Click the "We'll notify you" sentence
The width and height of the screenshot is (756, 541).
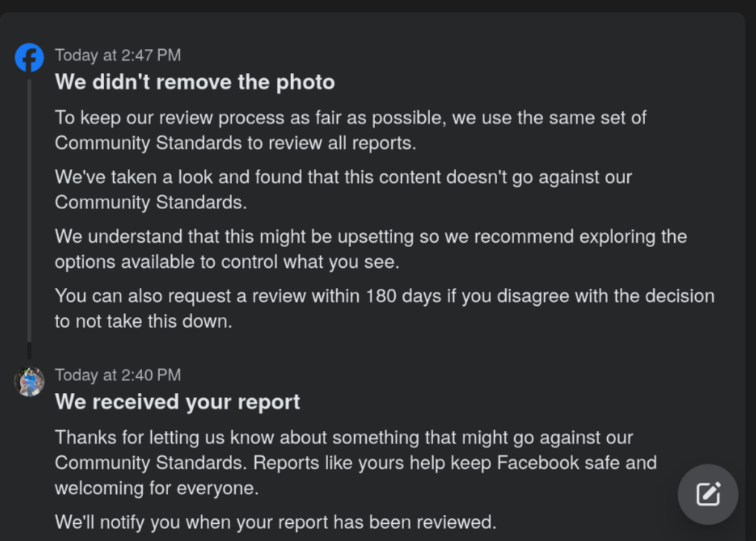click(275, 522)
